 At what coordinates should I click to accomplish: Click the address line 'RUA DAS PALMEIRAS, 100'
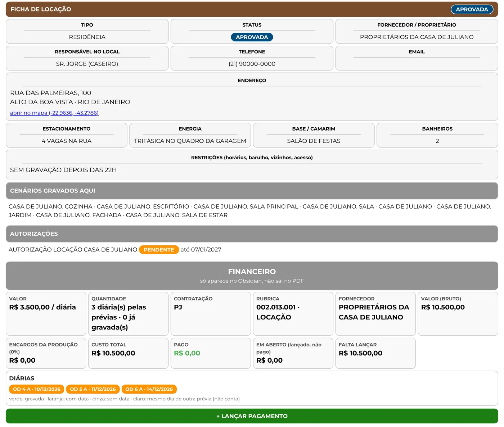click(51, 93)
